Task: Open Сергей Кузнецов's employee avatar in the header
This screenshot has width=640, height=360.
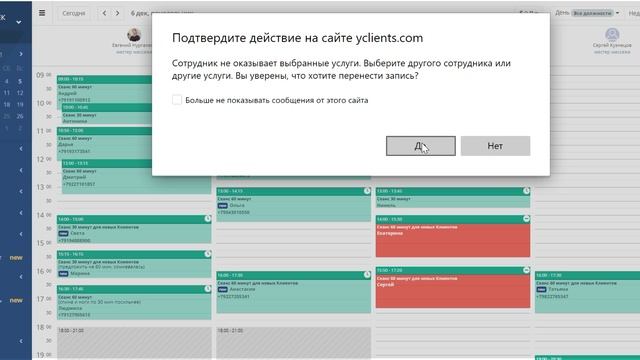Action: tap(612, 35)
